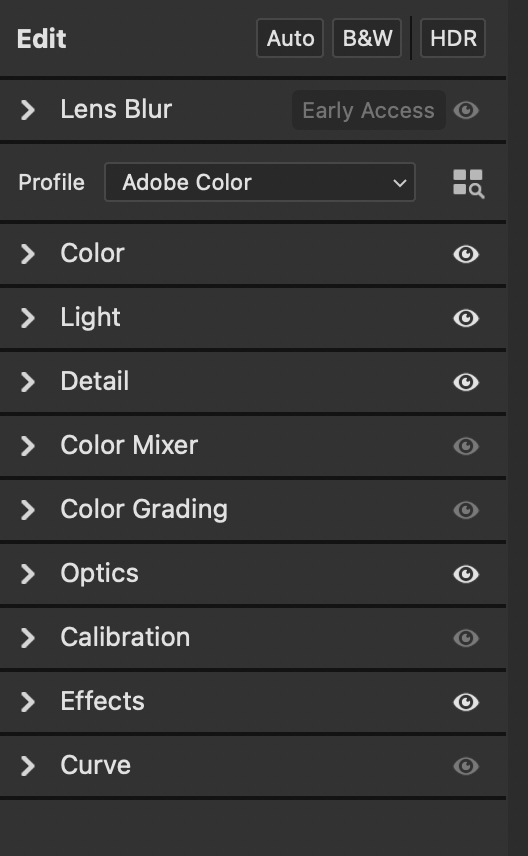This screenshot has height=856, width=528.
Task: Click the Calibration eye icon
Action: (466, 638)
